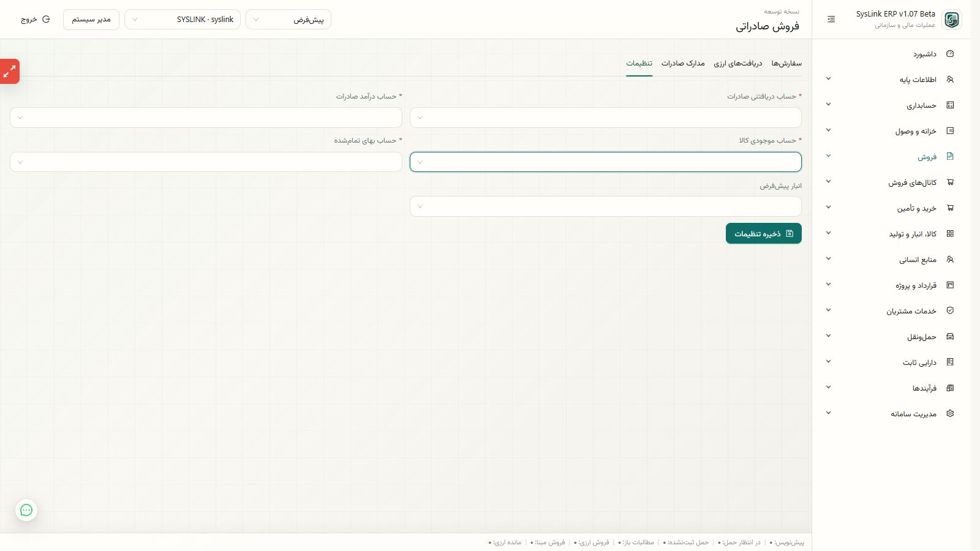Click the حسابداری accounting icon
The image size is (980, 551).
pyautogui.click(x=950, y=105)
